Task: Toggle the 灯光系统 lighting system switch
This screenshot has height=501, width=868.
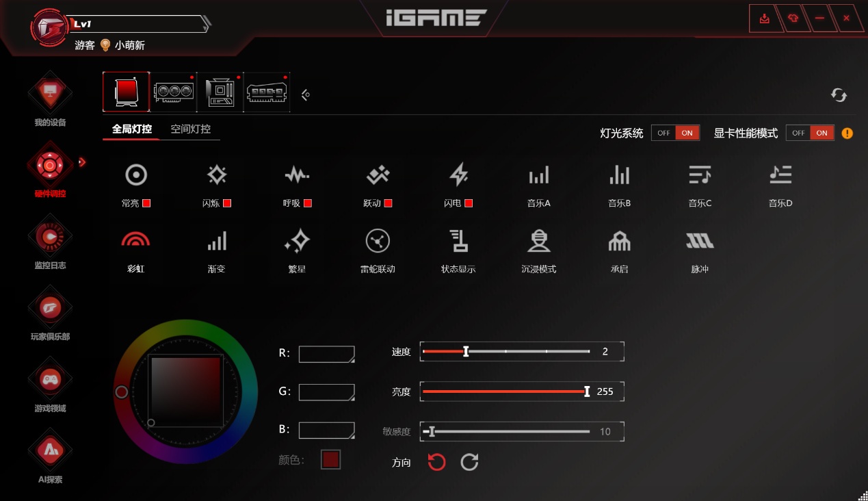Action: coord(675,133)
